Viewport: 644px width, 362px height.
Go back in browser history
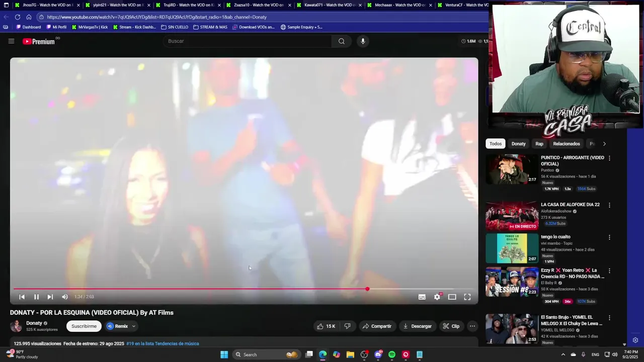tap(6, 17)
